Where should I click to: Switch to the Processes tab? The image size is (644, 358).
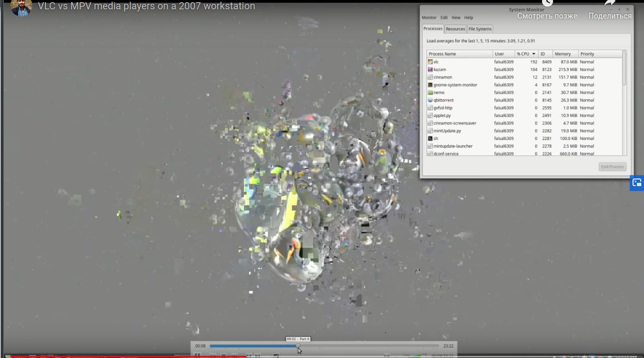point(433,28)
